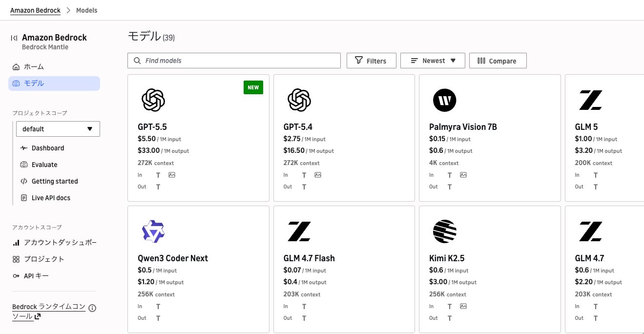Open the default project scope dropdown

pyautogui.click(x=58, y=129)
